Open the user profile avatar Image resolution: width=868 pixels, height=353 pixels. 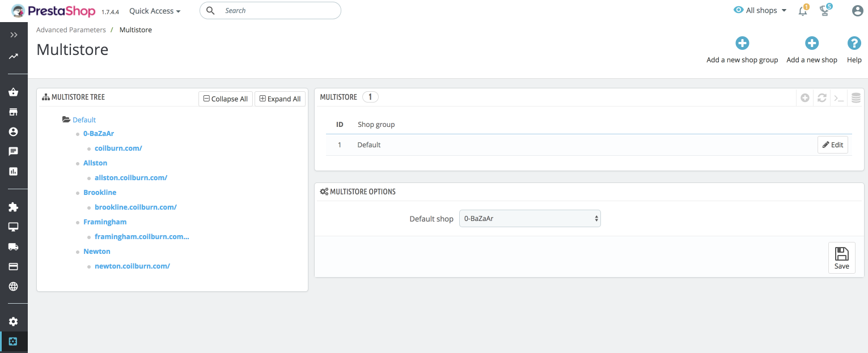(x=857, y=11)
